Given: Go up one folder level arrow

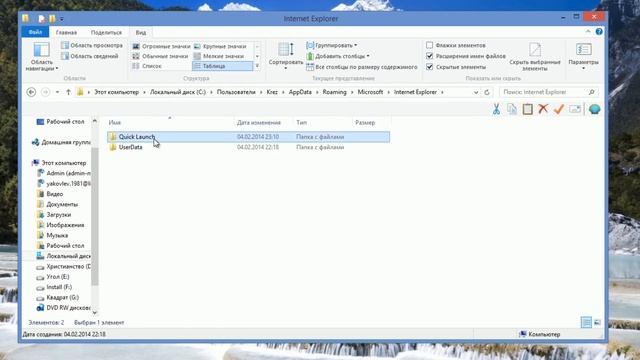Looking at the screenshot, I should click(68, 92).
